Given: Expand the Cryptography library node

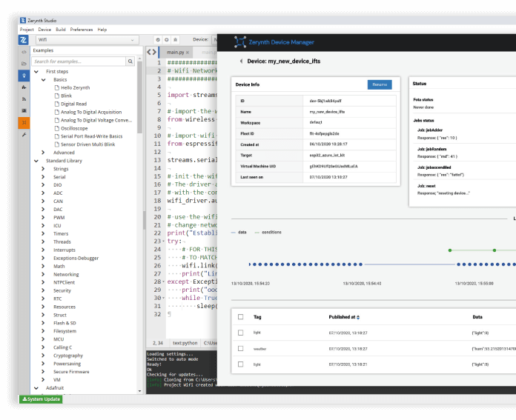Looking at the screenshot, I should click(x=43, y=356).
